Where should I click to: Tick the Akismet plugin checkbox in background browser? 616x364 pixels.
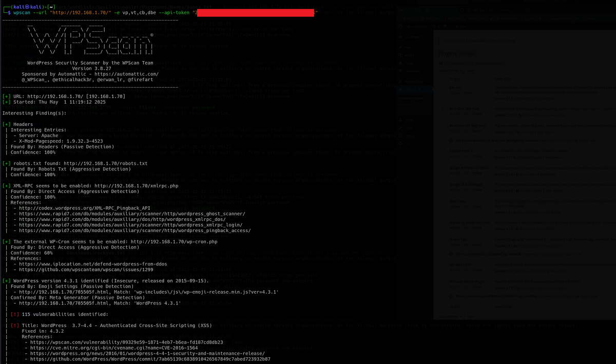click(444, 87)
